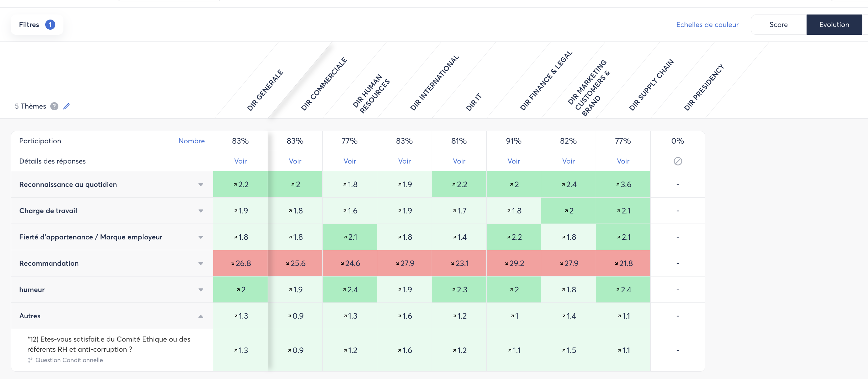Click the up arrow in DIR SUPPLY CHAIN 3.6 cell
The image size is (868, 379).
click(x=618, y=184)
